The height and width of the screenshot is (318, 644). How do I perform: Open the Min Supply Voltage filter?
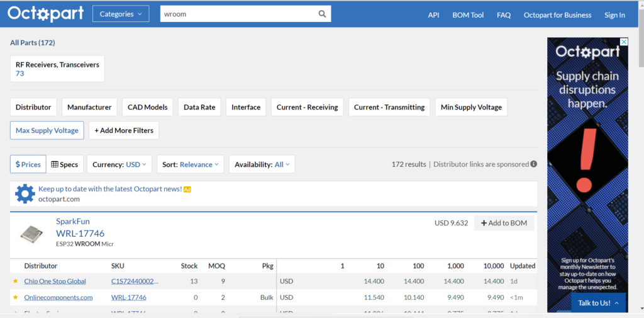(471, 107)
